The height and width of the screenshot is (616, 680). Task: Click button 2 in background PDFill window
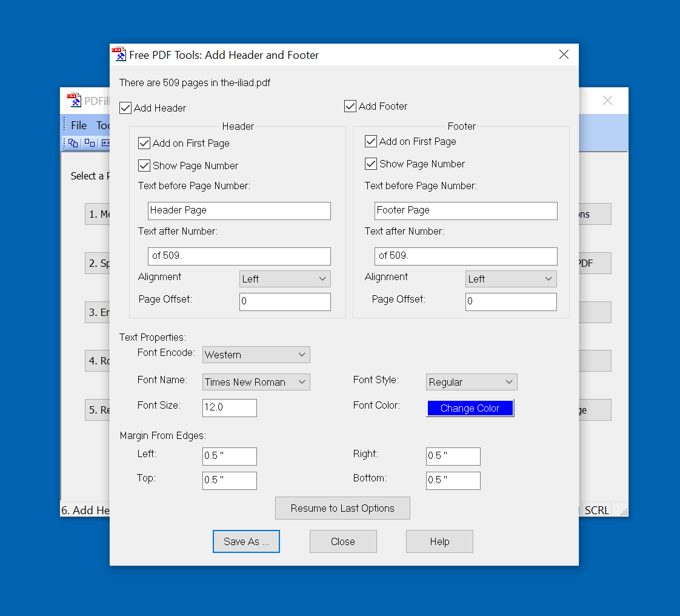[98, 263]
